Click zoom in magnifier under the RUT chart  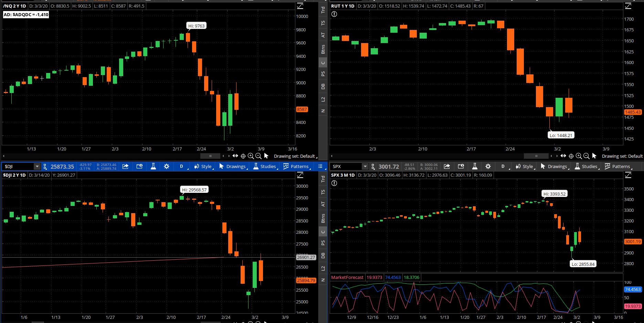(x=579, y=156)
